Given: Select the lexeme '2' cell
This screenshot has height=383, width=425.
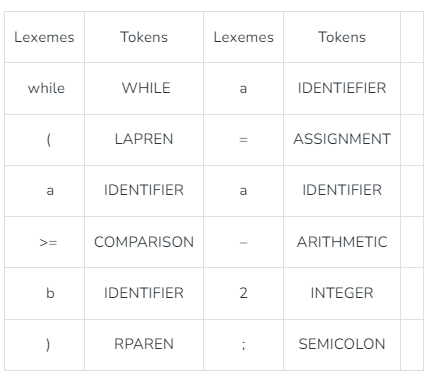Looking at the screenshot, I should [x=244, y=293].
